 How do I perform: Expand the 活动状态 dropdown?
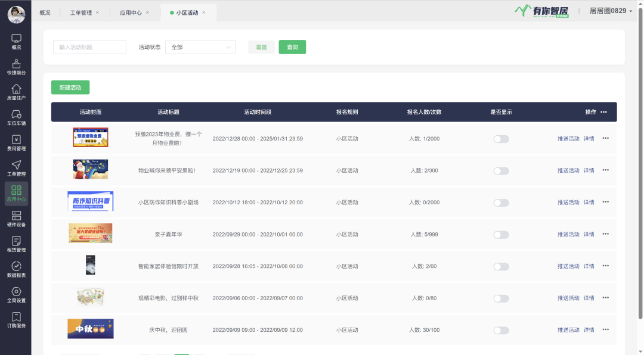(200, 47)
